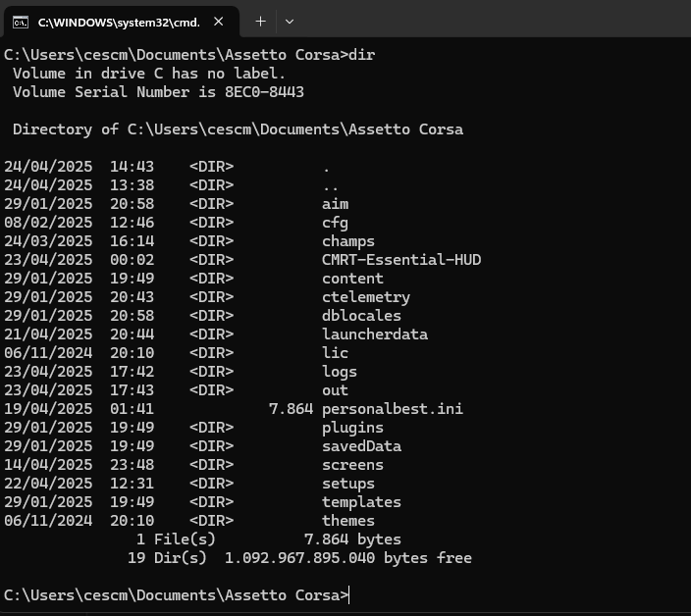Open a new tab with the plus button

(x=260, y=22)
